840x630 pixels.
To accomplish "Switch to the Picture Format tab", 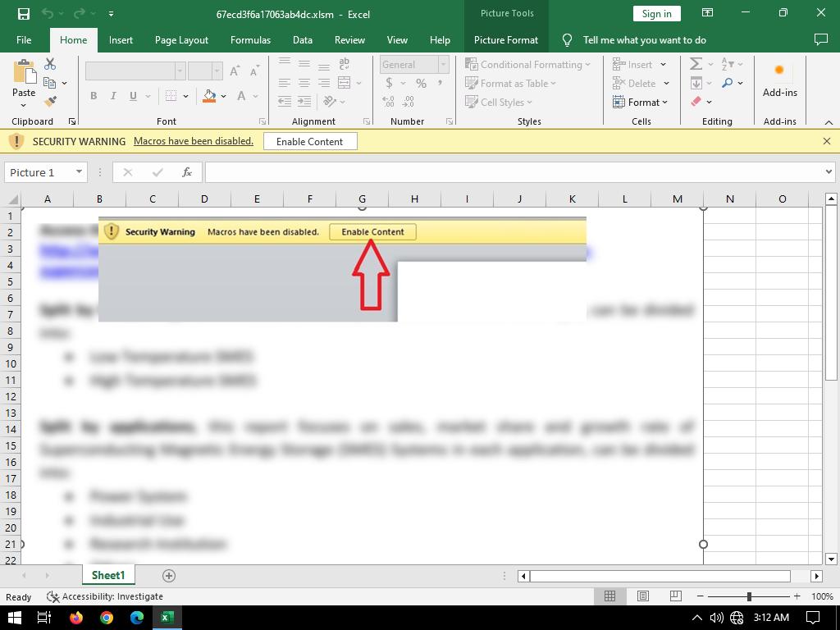I will (506, 39).
